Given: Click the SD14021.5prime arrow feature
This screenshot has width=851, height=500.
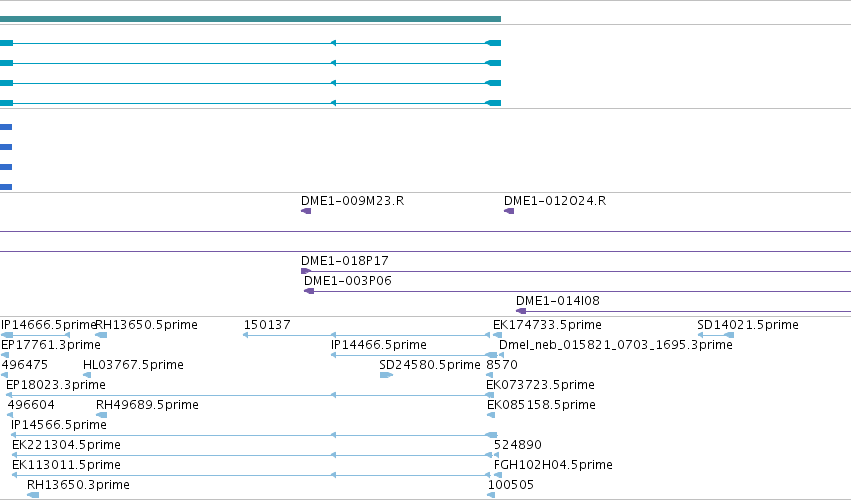Looking at the screenshot, I should click(716, 335).
